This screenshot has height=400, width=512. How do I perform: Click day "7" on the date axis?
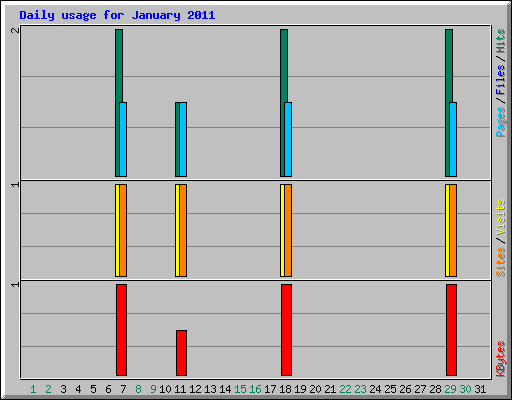[x=123, y=389]
